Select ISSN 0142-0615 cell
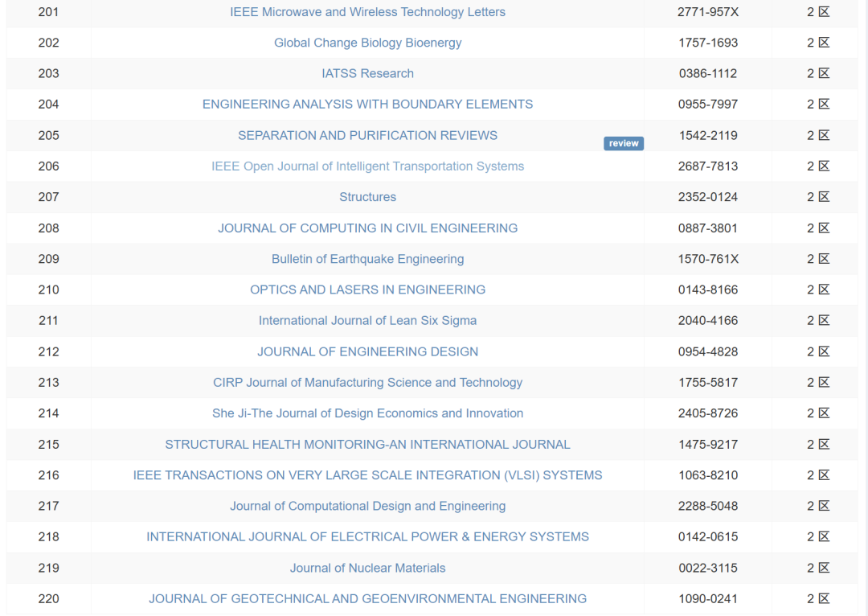868x616 pixels. [x=708, y=536]
